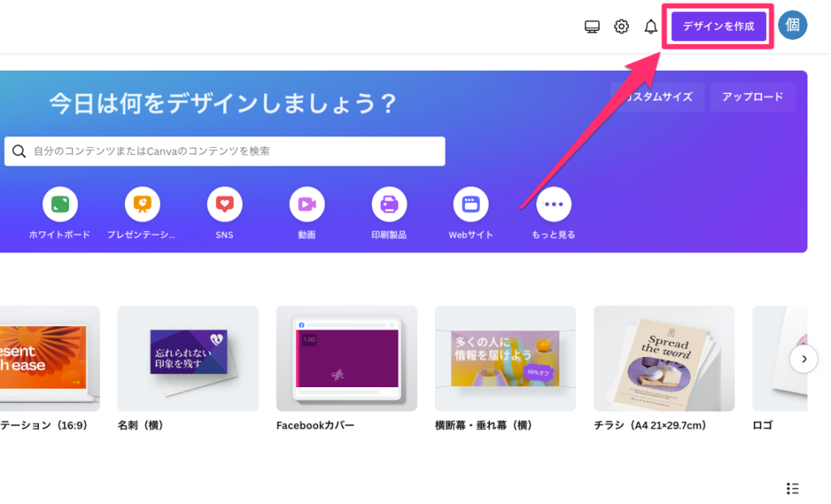Open the Video (動画) design category
Screen dimensions: 831x504
pos(307,205)
